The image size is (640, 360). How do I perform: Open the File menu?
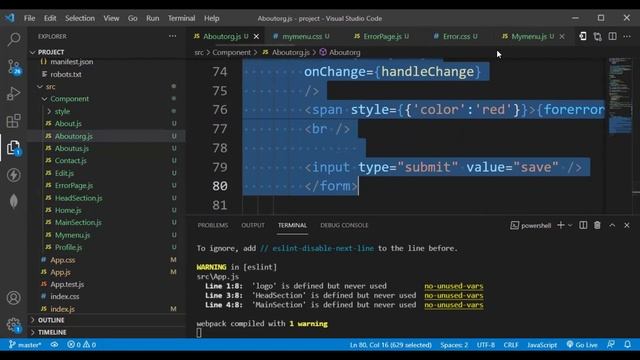click(29, 18)
